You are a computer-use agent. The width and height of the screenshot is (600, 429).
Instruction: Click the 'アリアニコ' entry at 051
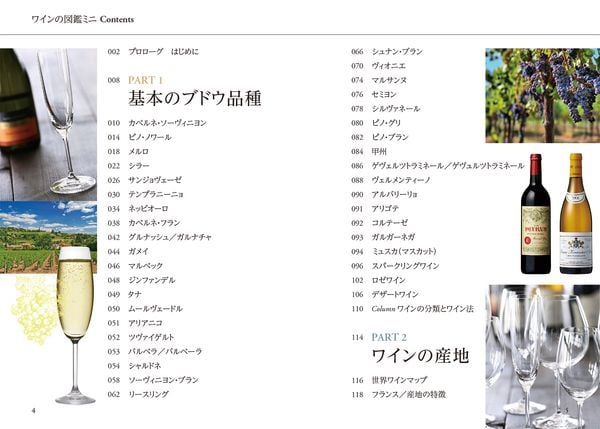(x=135, y=323)
